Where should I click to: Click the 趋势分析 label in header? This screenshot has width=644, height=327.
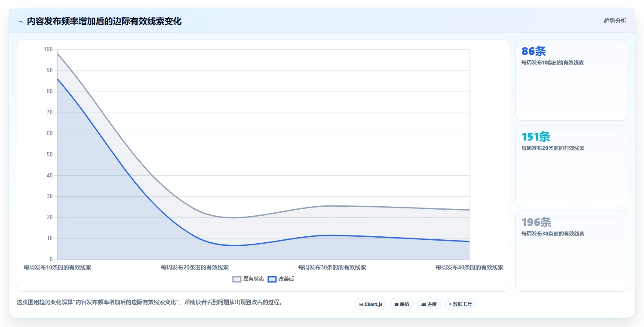click(x=615, y=21)
